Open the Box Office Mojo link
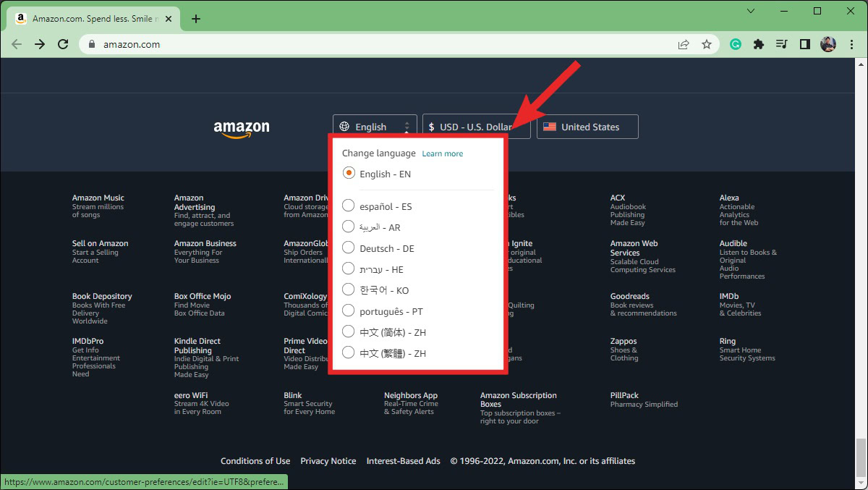The height and width of the screenshot is (490, 868). click(x=203, y=305)
